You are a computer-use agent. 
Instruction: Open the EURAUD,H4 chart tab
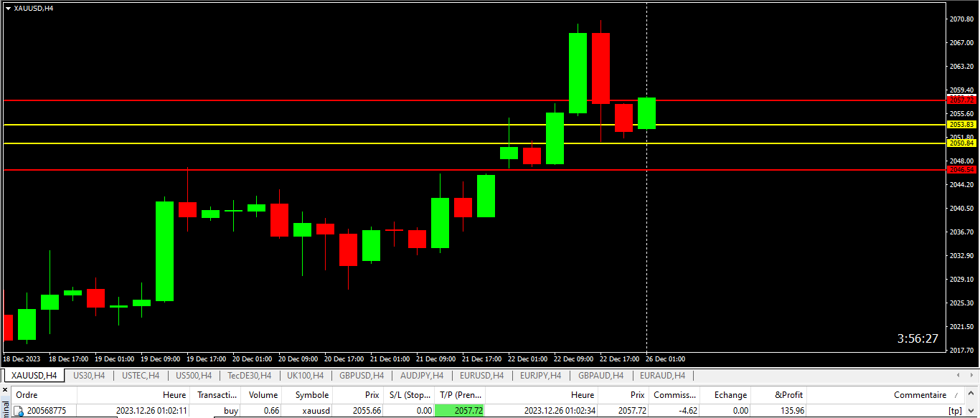(x=662, y=375)
